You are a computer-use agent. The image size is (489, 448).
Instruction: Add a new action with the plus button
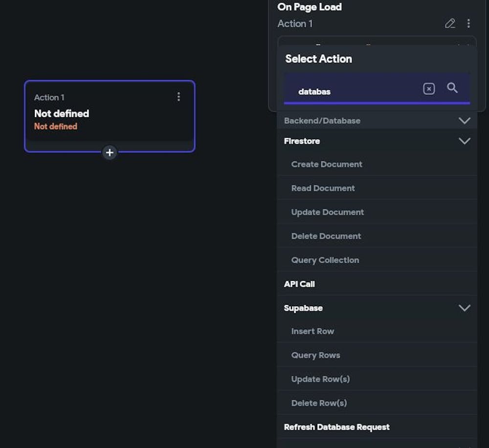[110, 152]
